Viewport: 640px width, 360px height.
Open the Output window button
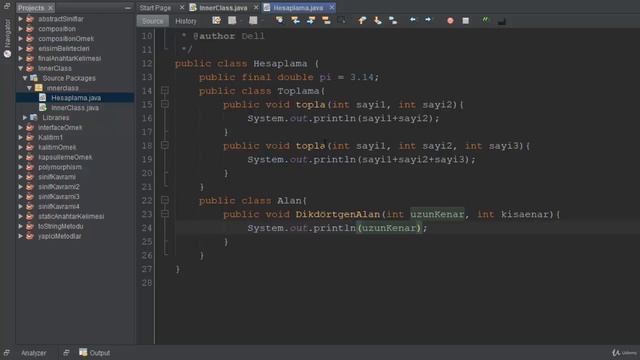[x=95, y=353]
